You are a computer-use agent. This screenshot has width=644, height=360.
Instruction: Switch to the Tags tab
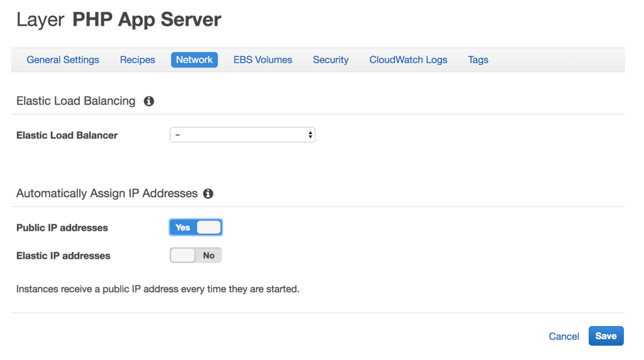[x=478, y=60]
